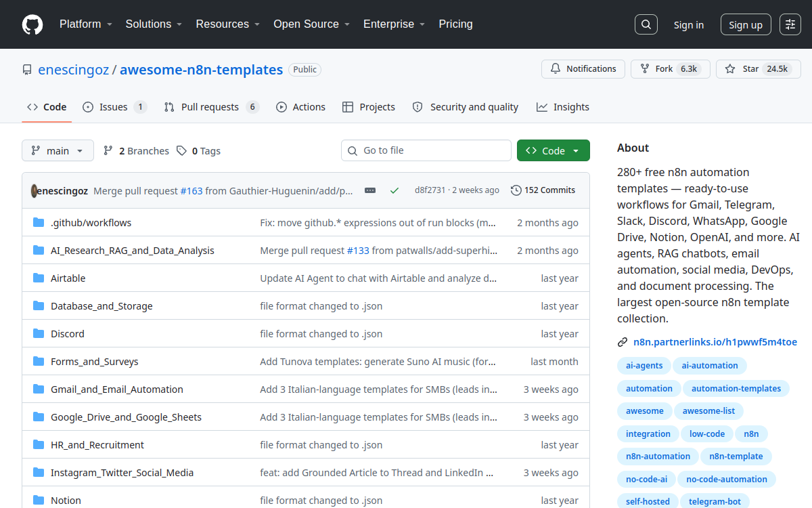Open the green Code dropdown button

point(554,151)
